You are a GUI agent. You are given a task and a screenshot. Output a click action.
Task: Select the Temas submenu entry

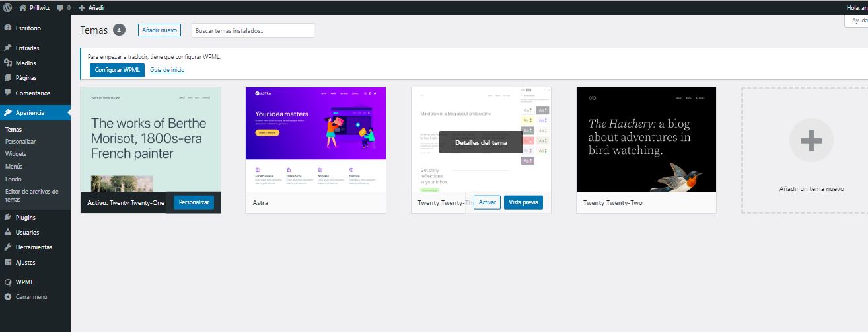(x=13, y=130)
